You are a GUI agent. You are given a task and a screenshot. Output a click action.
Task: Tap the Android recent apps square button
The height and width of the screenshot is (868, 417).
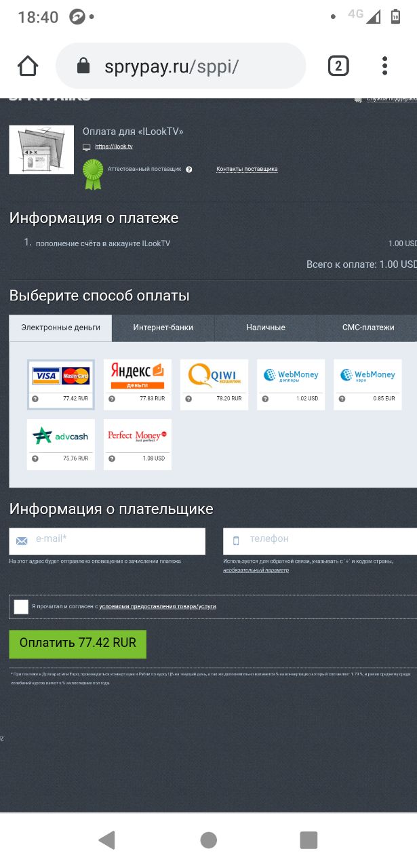pos(309,840)
